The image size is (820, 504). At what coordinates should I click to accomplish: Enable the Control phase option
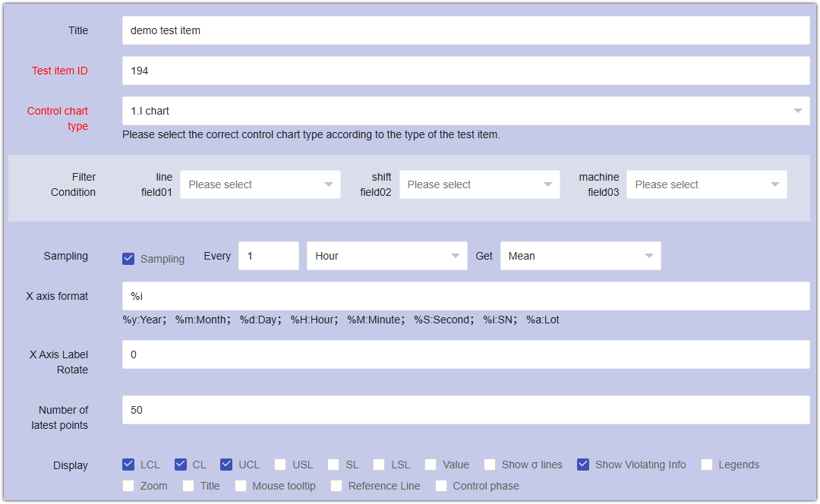(x=441, y=486)
